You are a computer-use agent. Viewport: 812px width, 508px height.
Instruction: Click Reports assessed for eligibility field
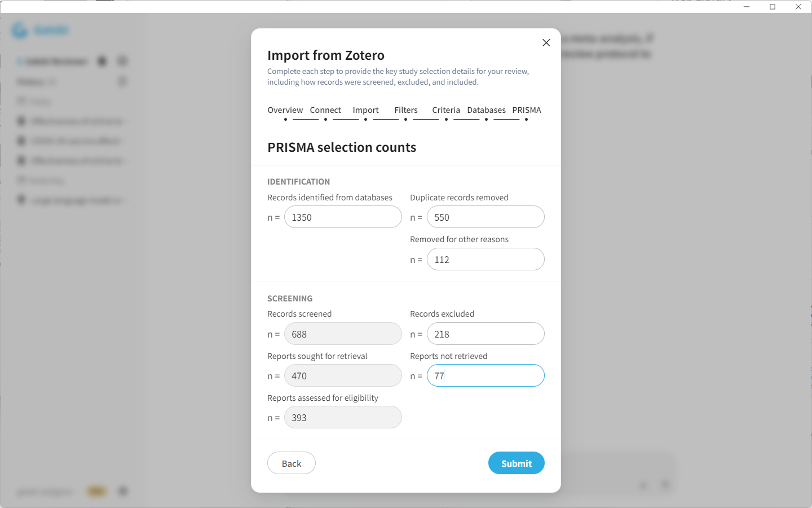(x=343, y=418)
